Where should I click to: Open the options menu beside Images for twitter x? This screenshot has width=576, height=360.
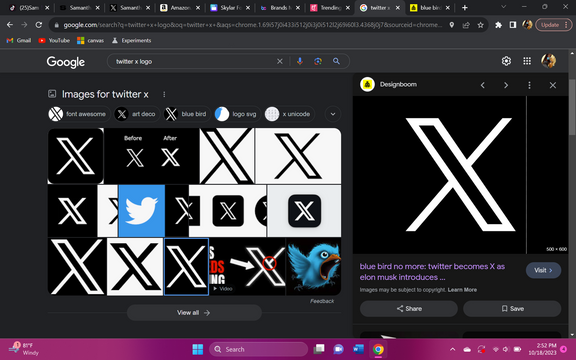[x=164, y=94]
